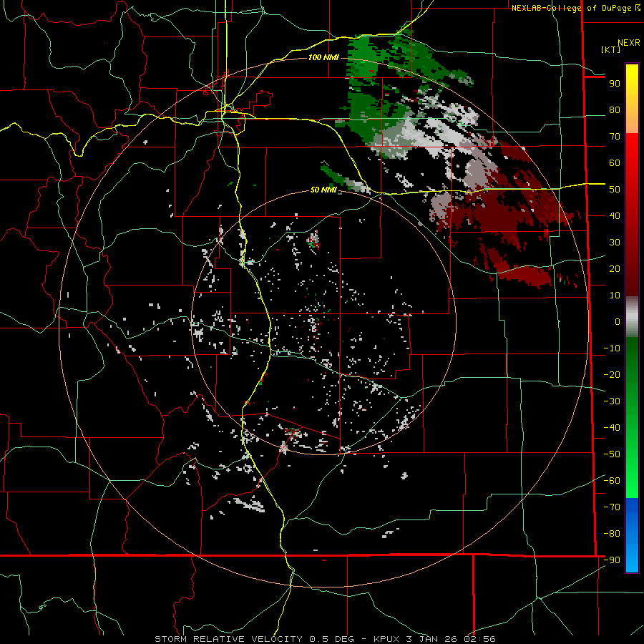This screenshot has width=644, height=644.
Task: Click the 0 value on velocity scale
Action: (x=618, y=321)
